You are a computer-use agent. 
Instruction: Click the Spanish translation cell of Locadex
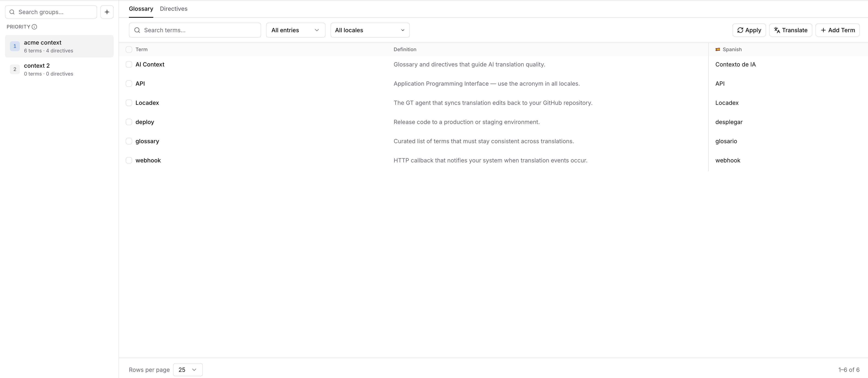click(x=727, y=103)
